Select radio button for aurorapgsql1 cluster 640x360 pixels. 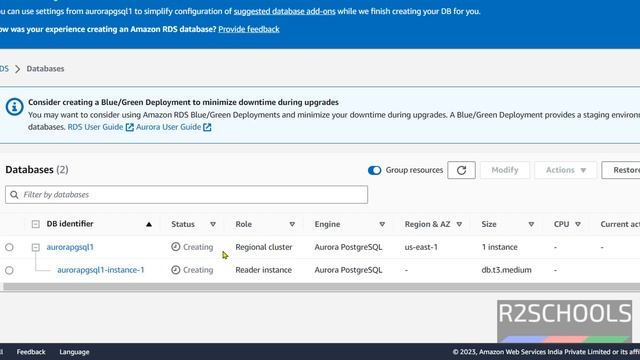point(9,247)
